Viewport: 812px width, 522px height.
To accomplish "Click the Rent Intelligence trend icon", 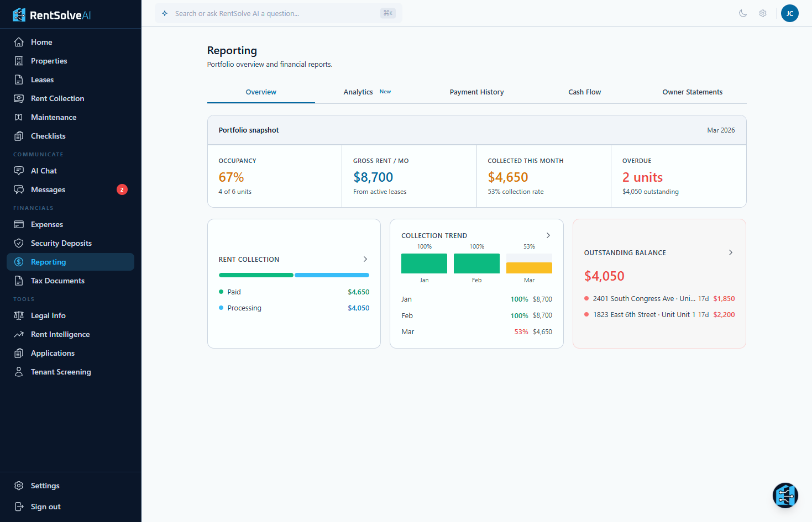I will pyautogui.click(x=19, y=334).
